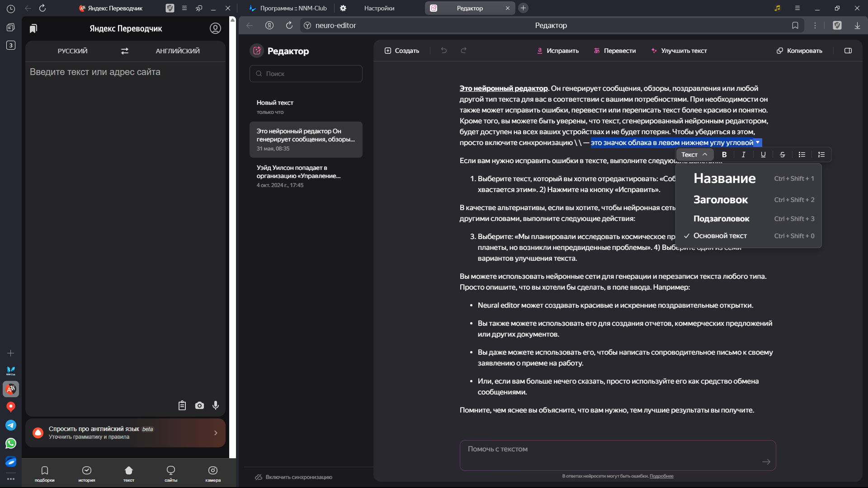Reload the neuro-editor page
The image size is (868, 488).
click(x=289, y=25)
